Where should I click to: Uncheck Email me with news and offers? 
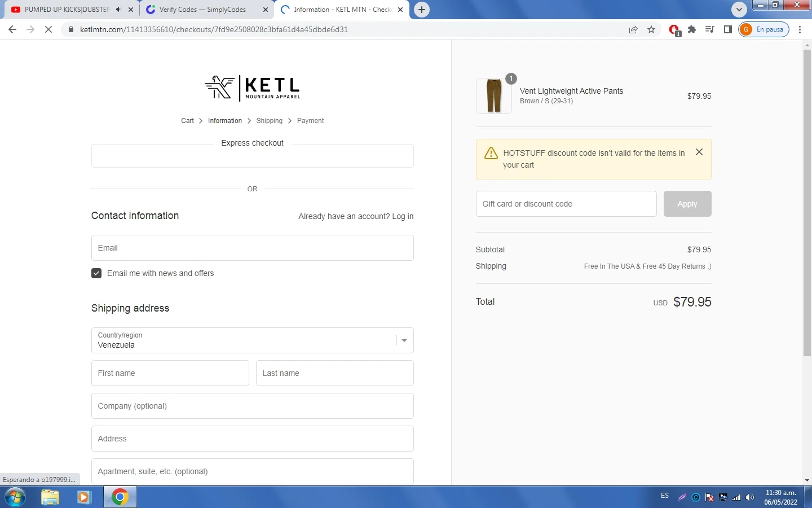click(96, 273)
